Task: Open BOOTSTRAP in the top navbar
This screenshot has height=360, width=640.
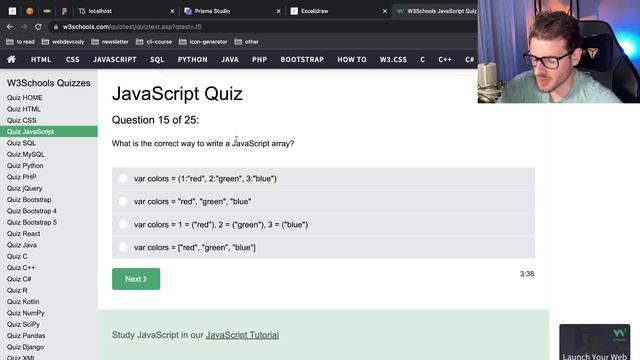Action: coord(302,60)
